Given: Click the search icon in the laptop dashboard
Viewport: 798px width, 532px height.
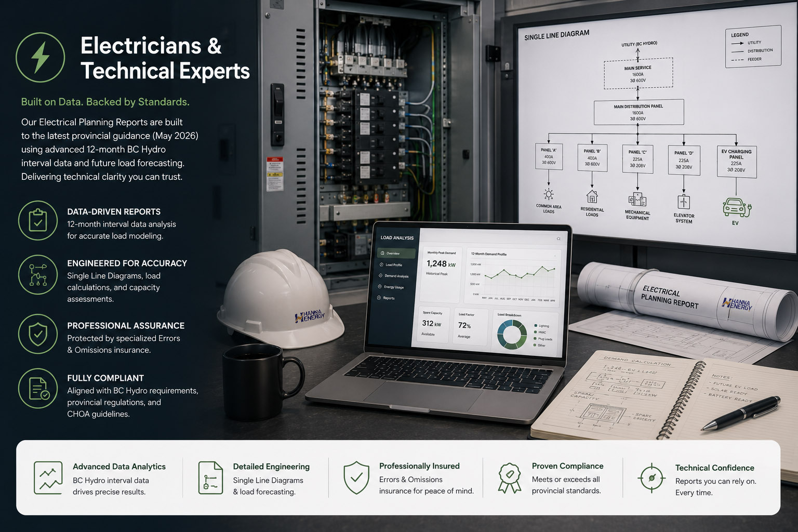Looking at the screenshot, I should pos(558,238).
